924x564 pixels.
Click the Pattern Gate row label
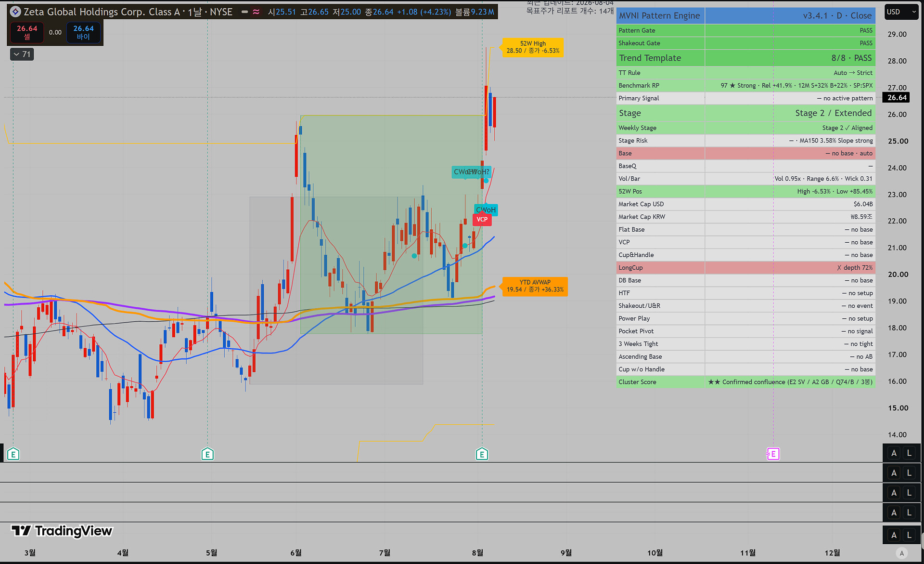click(637, 30)
